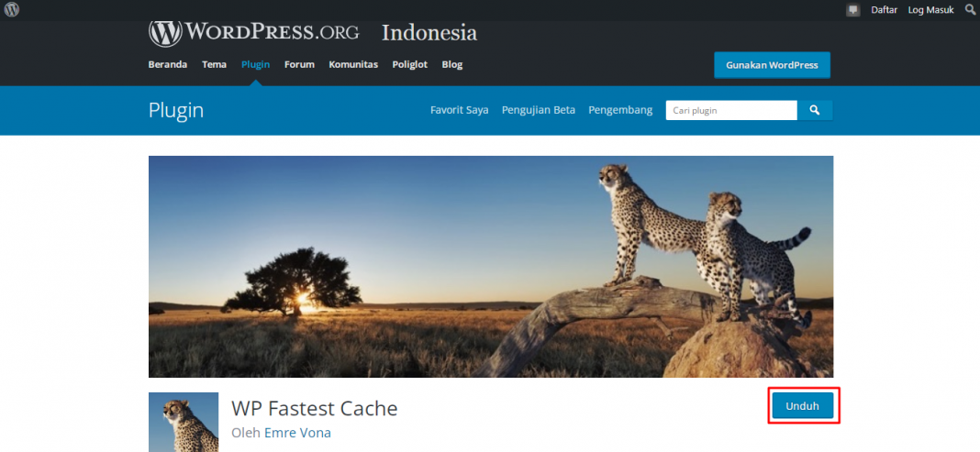Go to the Blog menu item
This screenshot has height=452, width=980.
pos(451,64)
